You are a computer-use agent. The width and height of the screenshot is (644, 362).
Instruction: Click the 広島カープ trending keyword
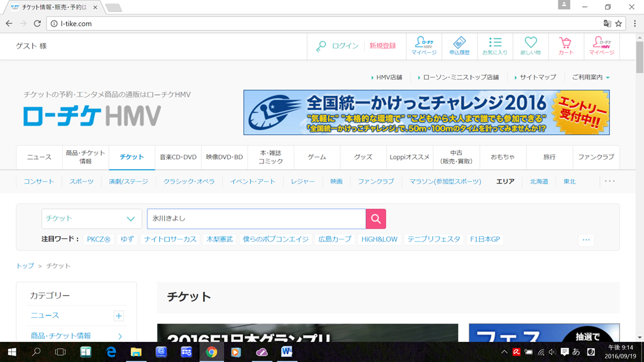(x=335, y=239)
